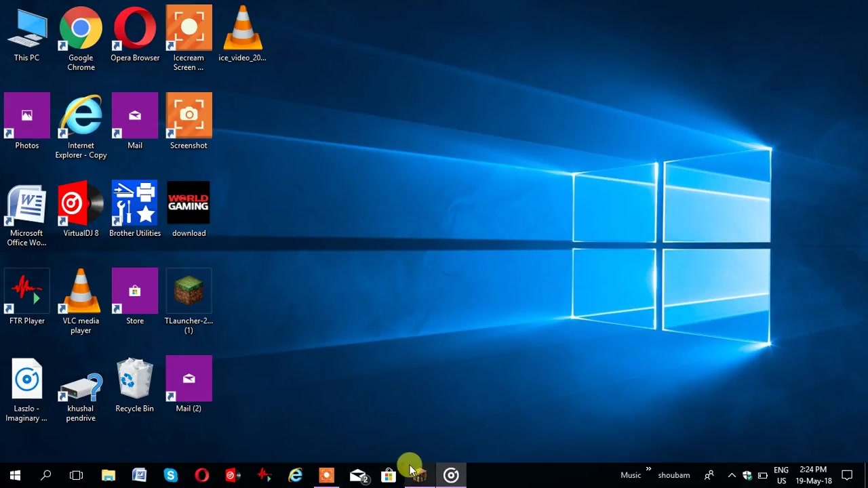Viewport: 868px width, 488px height.
Task: Launch Opera from the taskbar
Action: coord(202,475)
